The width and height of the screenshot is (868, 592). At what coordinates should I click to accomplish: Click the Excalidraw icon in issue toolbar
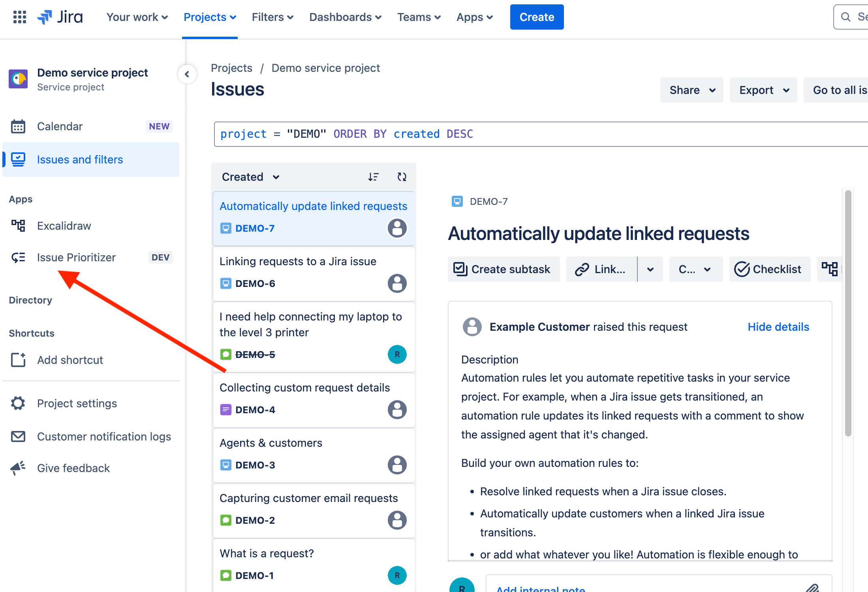point(830,269)
